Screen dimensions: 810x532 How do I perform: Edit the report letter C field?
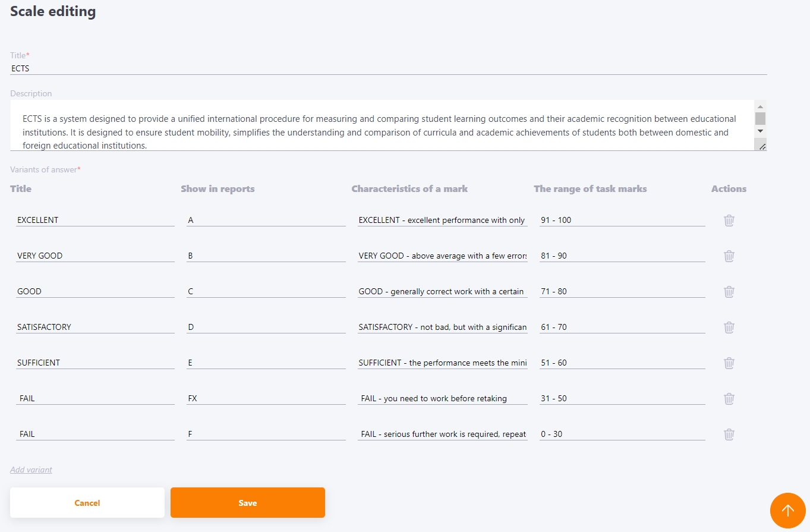pos(266,291)
